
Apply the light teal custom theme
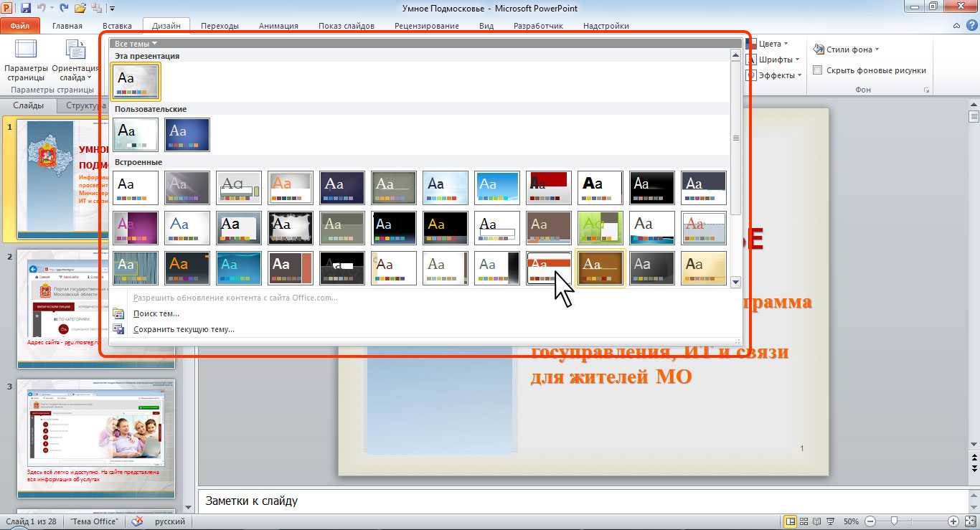click(x=136, y=134)
